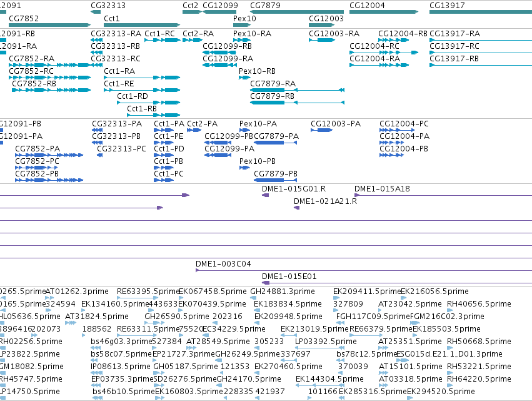The width and height of the screenshot is (532, 401).
Task: Click the CG12004 gene label
Action: (367, 6)
